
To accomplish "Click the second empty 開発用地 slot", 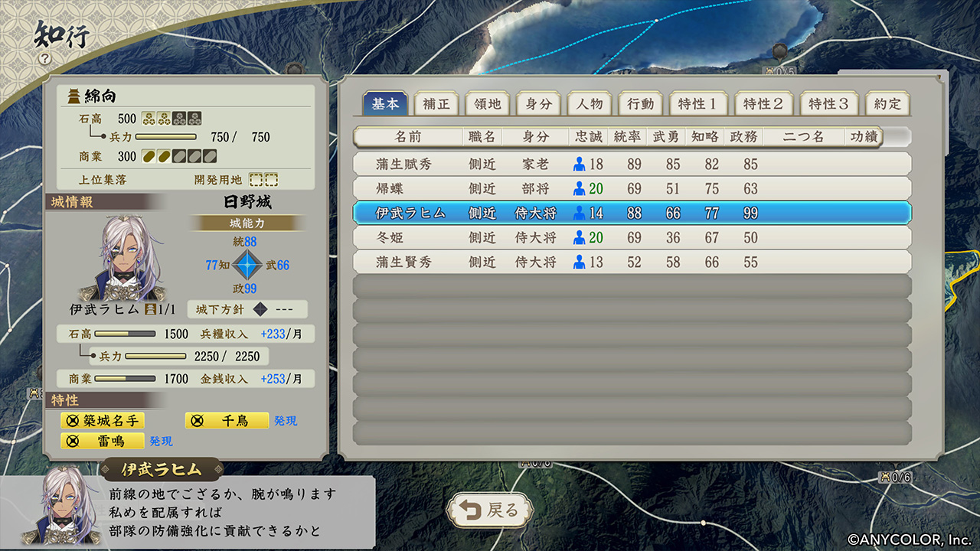I will coord(271,180).
